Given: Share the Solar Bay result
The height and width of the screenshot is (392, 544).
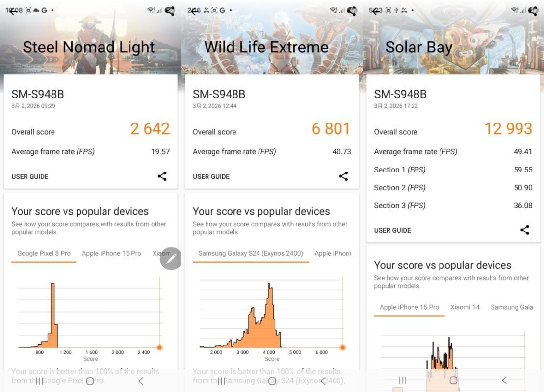Looking at the screenshot, I should 525,230.
